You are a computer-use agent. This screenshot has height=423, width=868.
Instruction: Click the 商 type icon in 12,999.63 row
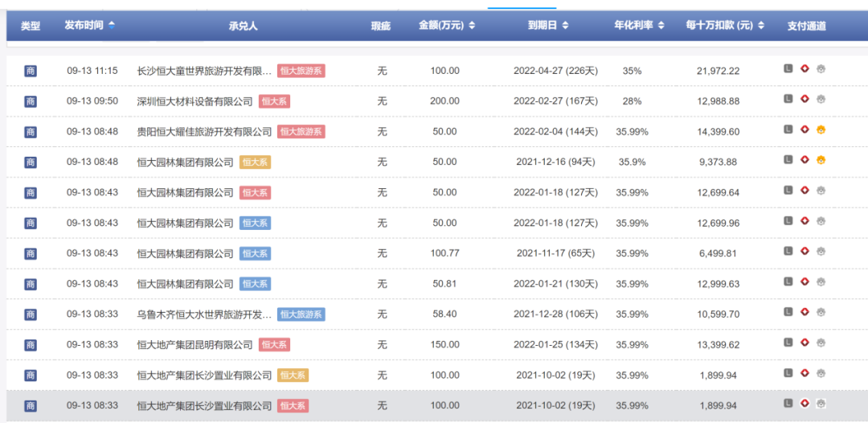(31, 284)
